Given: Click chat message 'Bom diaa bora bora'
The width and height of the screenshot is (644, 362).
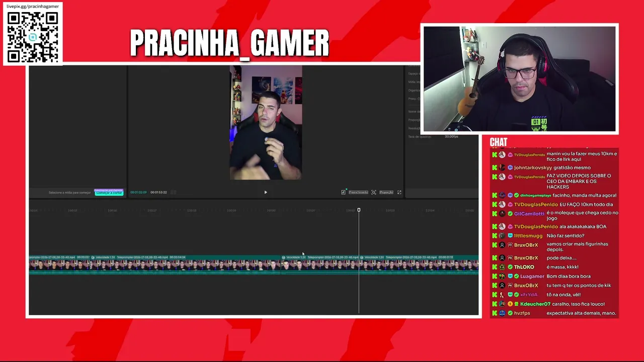Looking at the screenshot, I should [x=569, y=277].
